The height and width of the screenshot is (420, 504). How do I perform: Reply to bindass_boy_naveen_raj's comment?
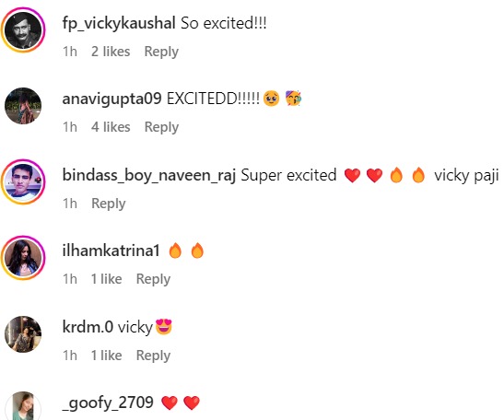point(109,204)
